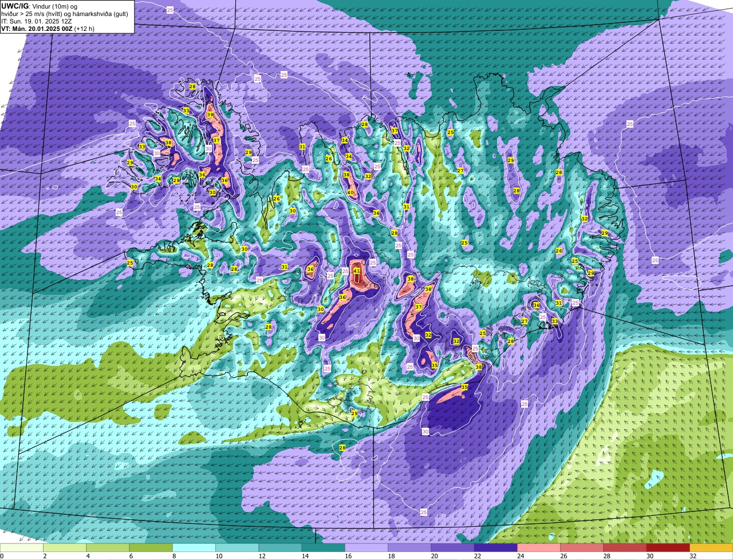Screen dimensions: 733x560
Task: Click the legend scale value "8"
Action: point(173,556)
